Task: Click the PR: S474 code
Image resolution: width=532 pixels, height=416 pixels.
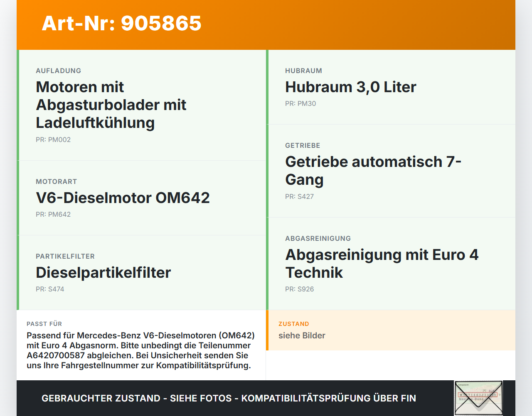Action: pyautogui.click(x=50, y=289)
